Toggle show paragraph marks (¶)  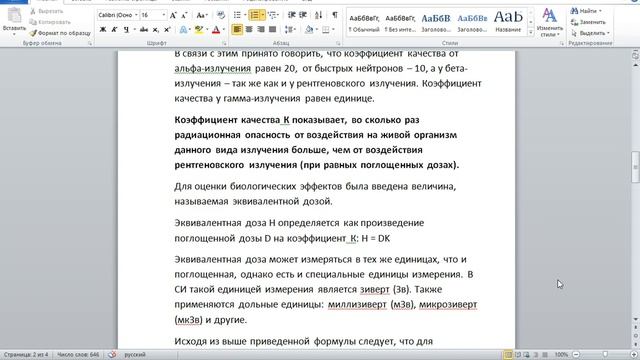(x=335, y=15)
